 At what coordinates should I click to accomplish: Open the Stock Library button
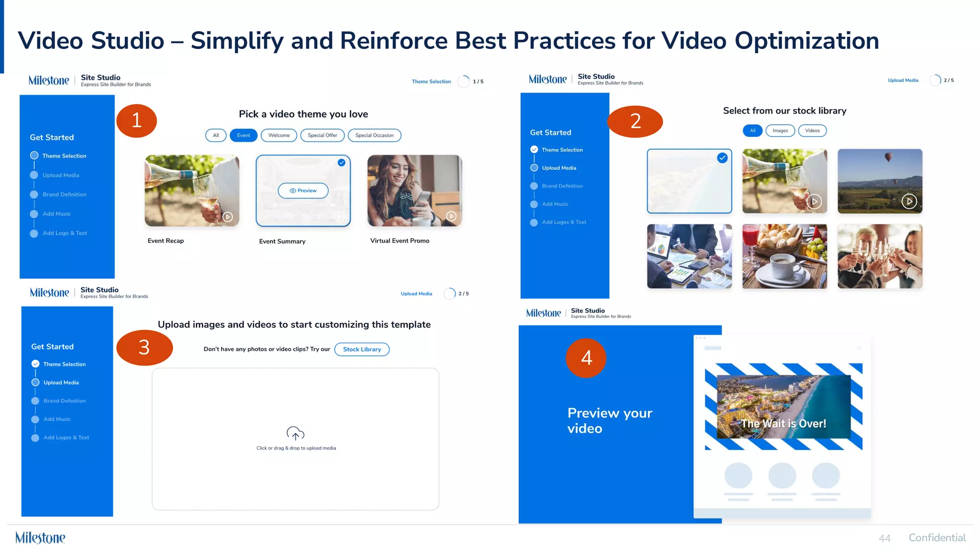(x=362, y=349)
